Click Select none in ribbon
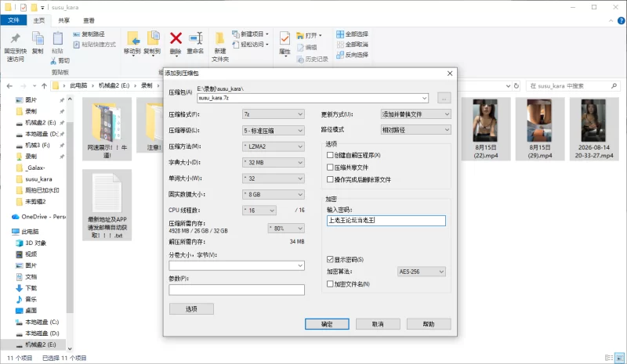627x364 pixels. coord(352,45)
